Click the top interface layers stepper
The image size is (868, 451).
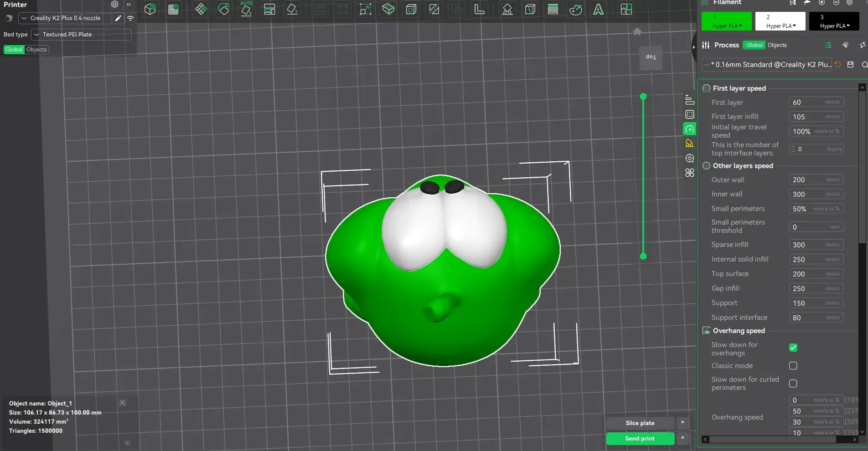[793, 149]
